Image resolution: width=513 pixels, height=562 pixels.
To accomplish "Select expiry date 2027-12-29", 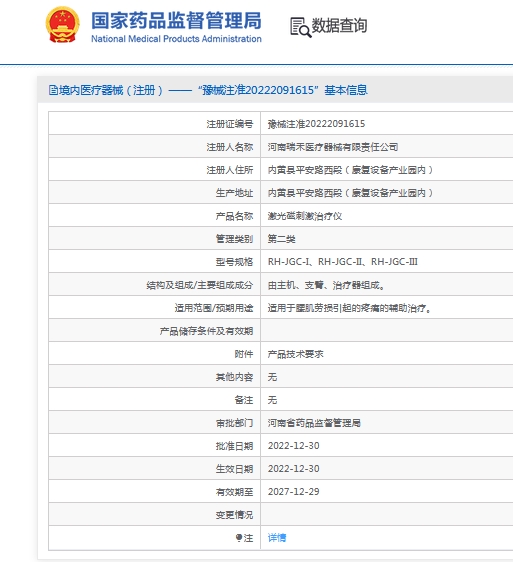I will coord(294,492).
